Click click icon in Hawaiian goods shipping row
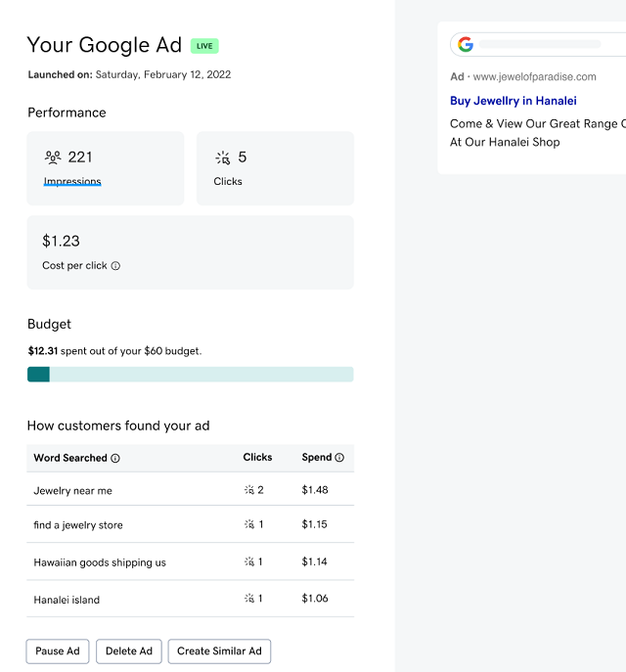 (x=249, y=562)
